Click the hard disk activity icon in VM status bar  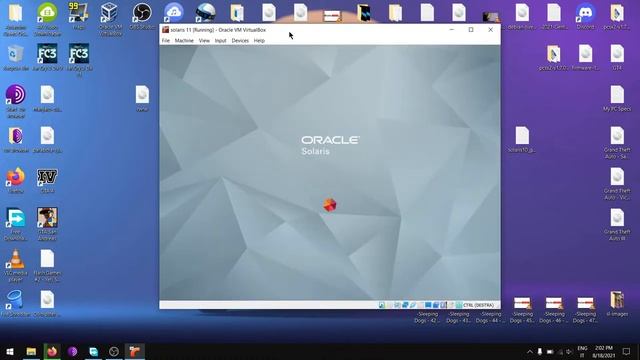(x=382, y=305)
